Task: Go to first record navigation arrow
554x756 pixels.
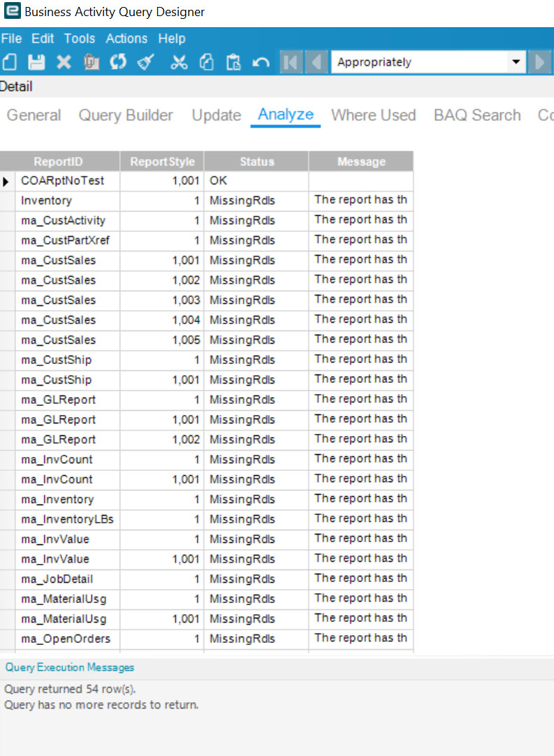Action: tap(291, 62)
